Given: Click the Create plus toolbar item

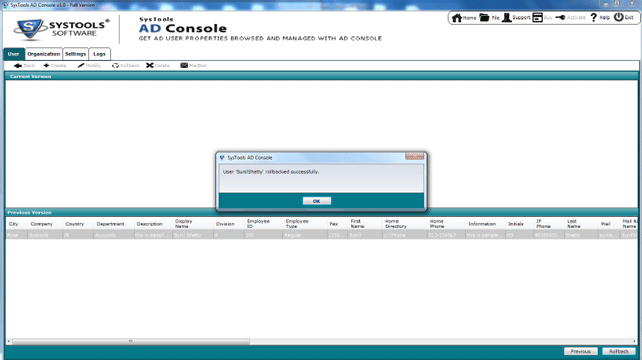Looking at the screenshot, I should click(55, 66).
